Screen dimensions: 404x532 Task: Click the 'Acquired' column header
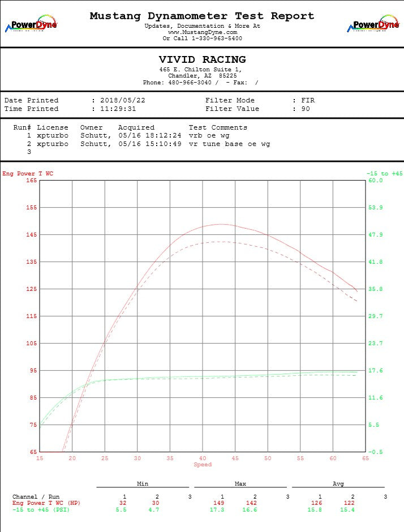(136, 127)
